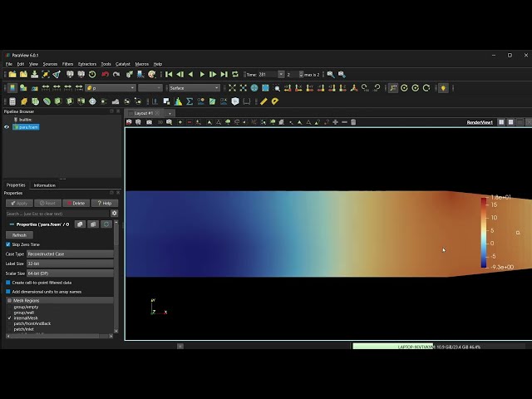Viewport: 532px width, 399px height.
Task: Click the yellow ruler tool icon
Action: pyautogui.click(x=264, y=101)
